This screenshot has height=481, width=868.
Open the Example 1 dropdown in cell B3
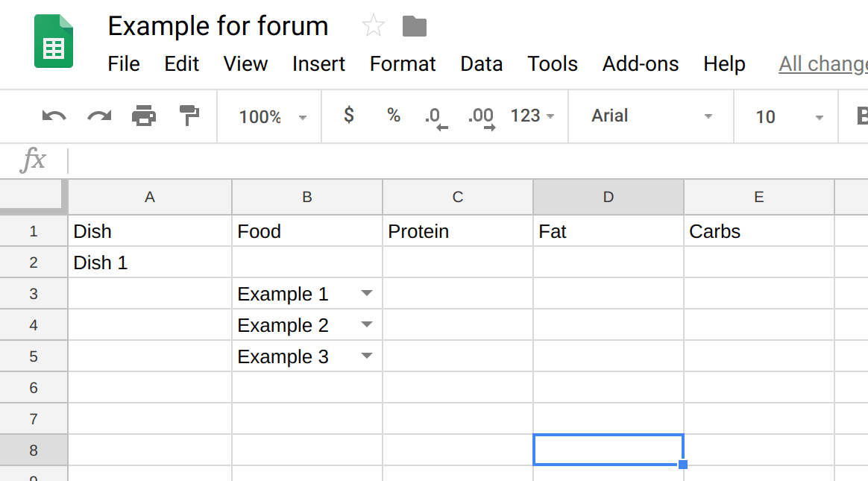(366, 293)
